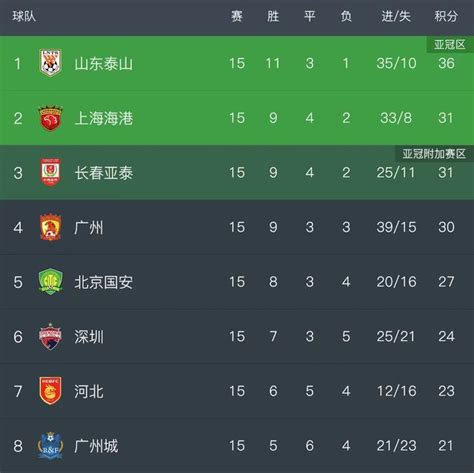Click the 山东泰山 team crest

pyautogui.click(x=51, y=63)
